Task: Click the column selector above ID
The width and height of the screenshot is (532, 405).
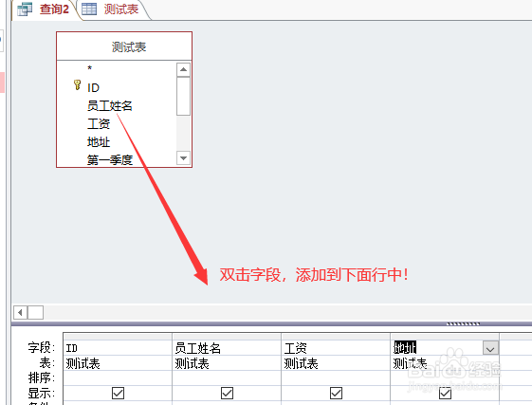Action: (x=118, y=337)
